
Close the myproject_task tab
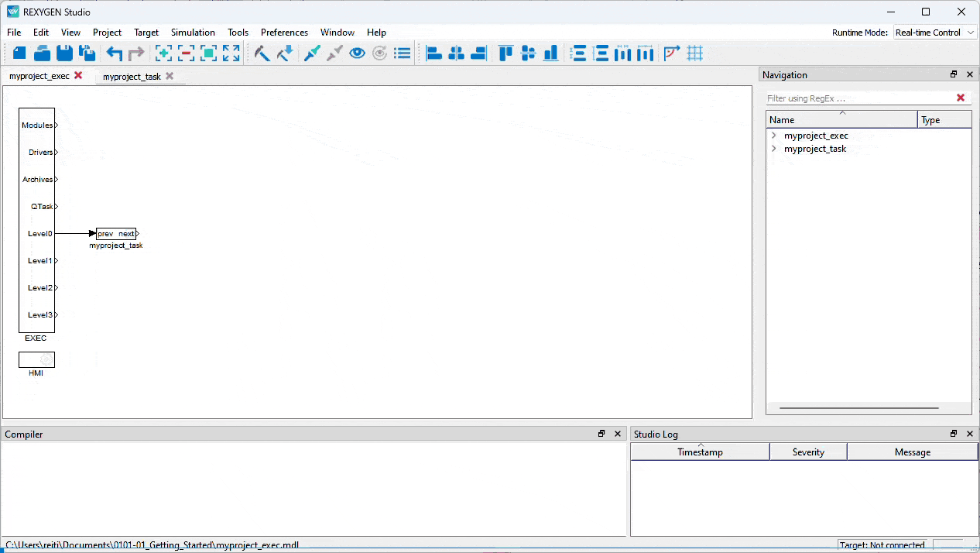[170, 76]
